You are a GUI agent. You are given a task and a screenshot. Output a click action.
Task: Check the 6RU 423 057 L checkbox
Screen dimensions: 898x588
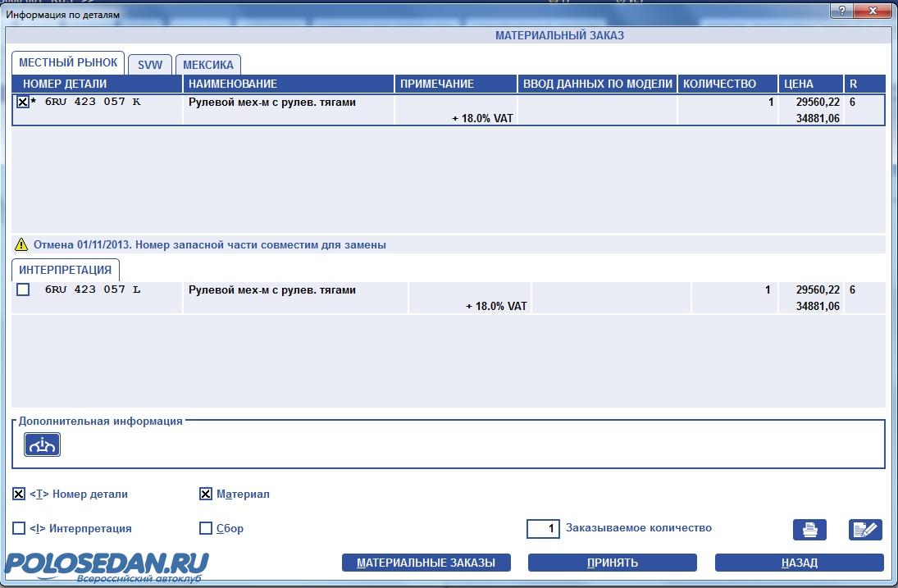click(23, 289)
